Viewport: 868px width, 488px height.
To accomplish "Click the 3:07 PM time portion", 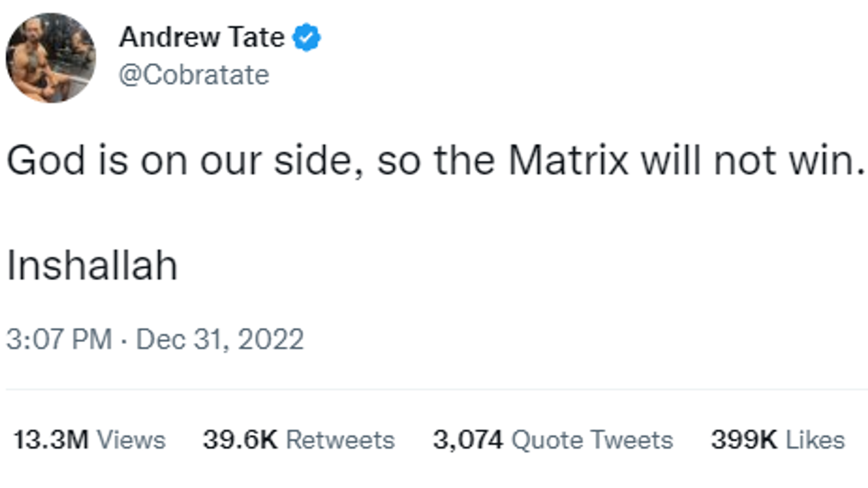I will (59, 339).
